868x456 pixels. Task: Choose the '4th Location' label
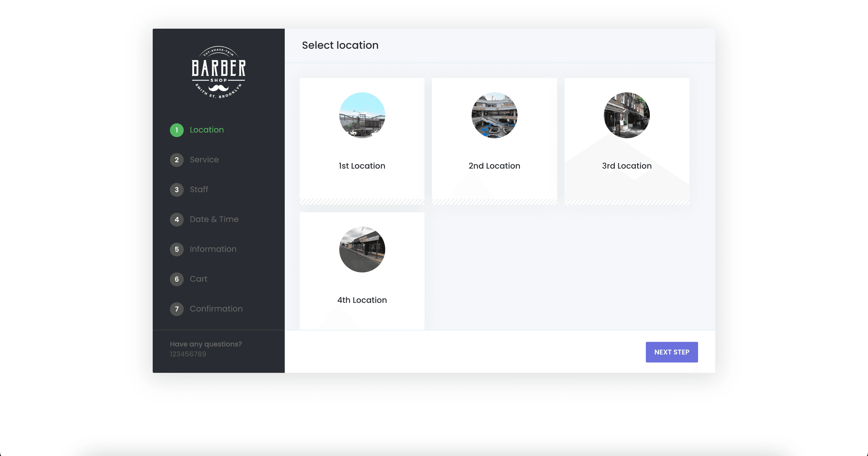click(362, 300)
